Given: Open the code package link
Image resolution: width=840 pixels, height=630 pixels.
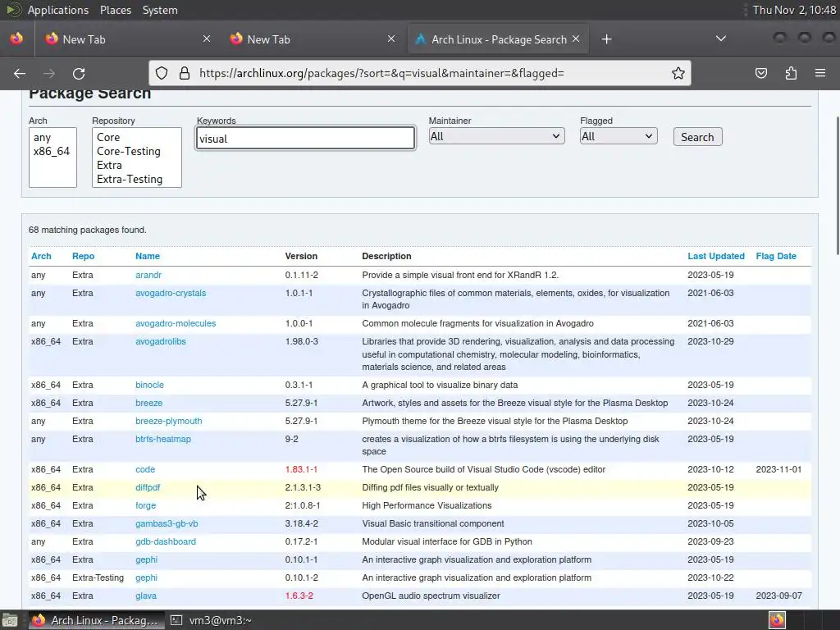Looking at the screenshot, I should pyautogui.click(x=145, y=469).
